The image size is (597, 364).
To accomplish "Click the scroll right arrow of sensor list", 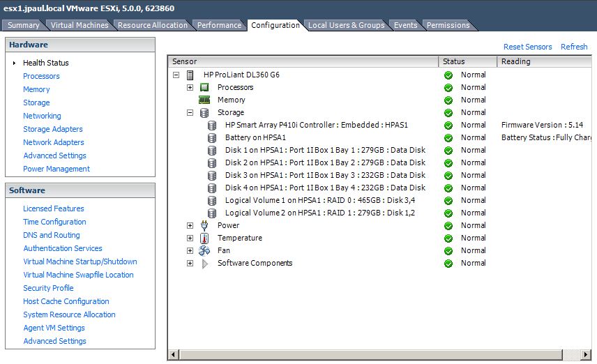I will click(x=586, y=355).
